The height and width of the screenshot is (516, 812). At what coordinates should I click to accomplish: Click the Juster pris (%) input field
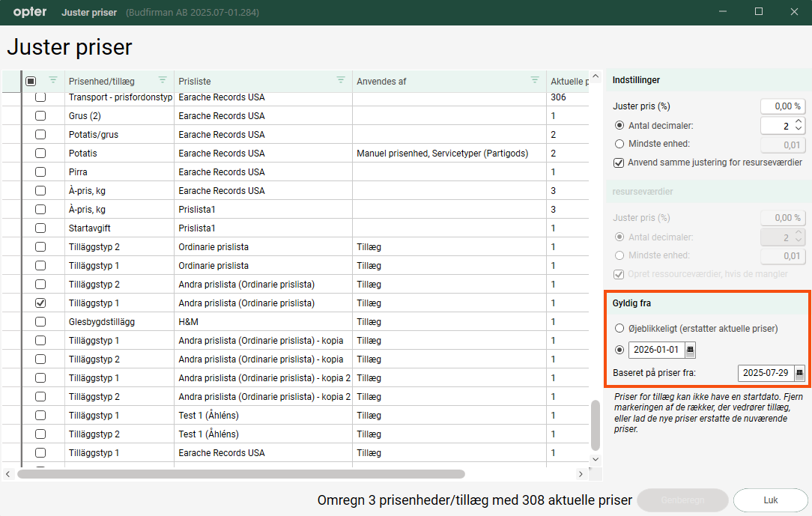click(782, 106)
